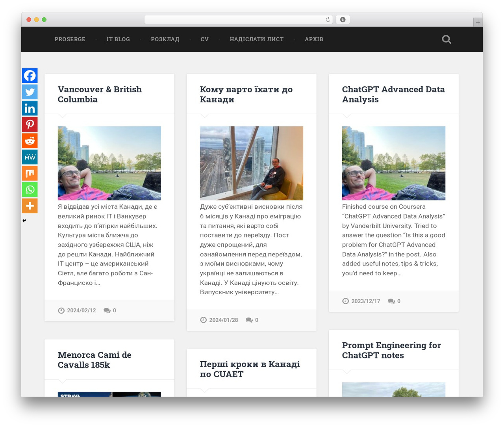Click comments icon on Vancouver post

coord(107,310)
